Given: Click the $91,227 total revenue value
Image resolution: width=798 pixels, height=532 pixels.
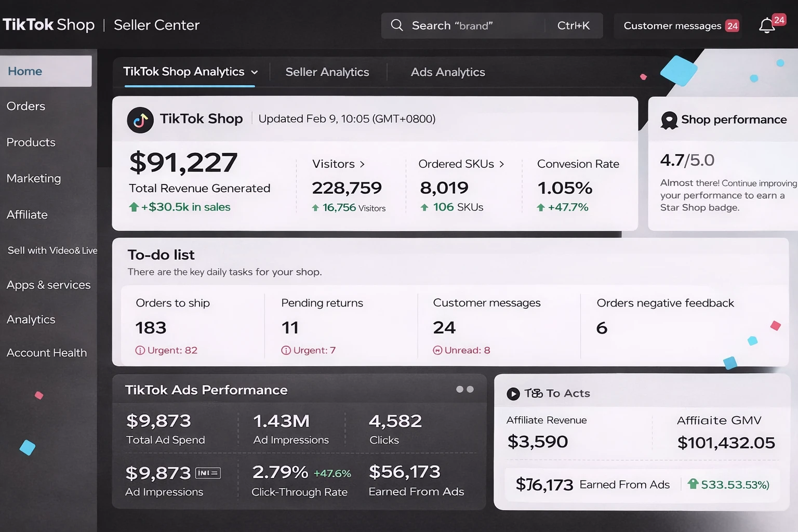Looking at the screenshot, I should coord(183,163).
